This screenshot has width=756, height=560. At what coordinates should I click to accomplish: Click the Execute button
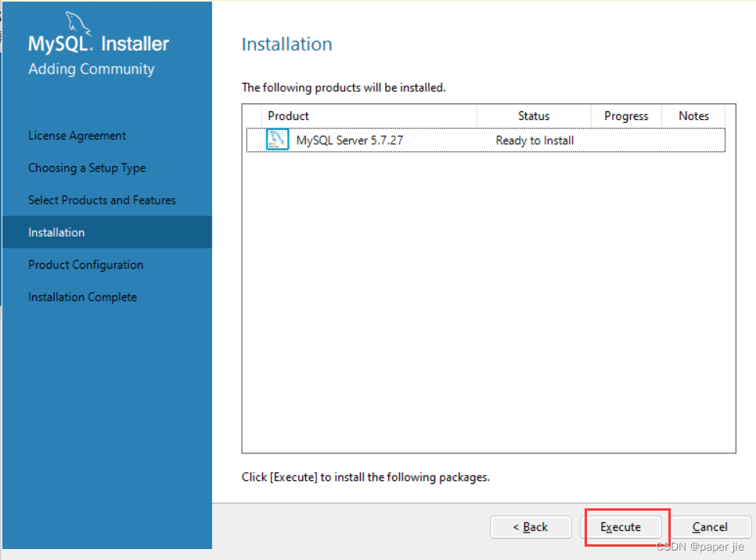click(x=621, y=527)
